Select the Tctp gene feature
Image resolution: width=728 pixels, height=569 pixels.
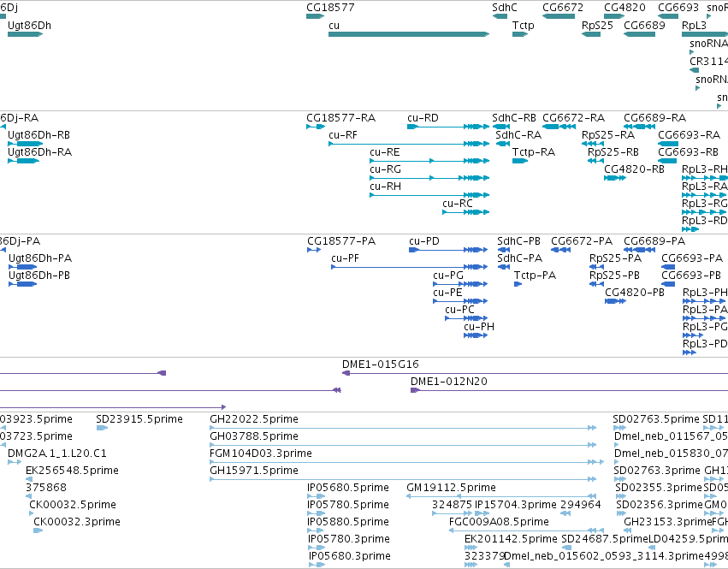pyautogui.click(x=520, y=34)
